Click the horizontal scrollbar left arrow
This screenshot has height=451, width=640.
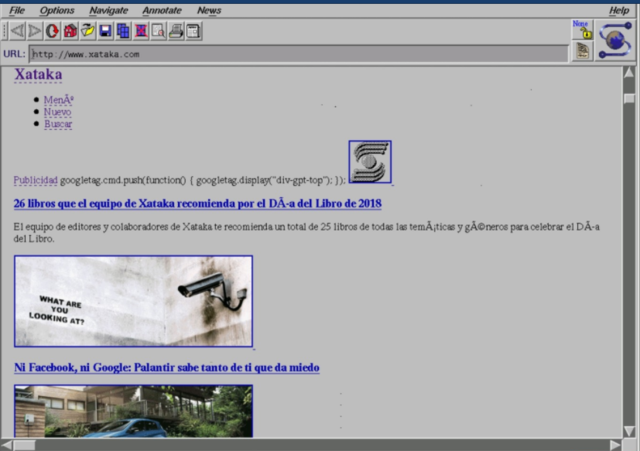click(7, 445)
